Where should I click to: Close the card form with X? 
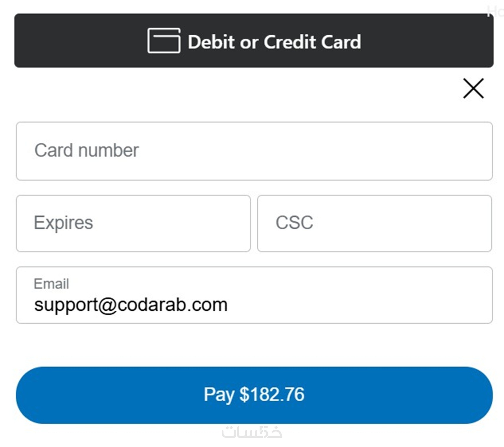tap(473, 88)
